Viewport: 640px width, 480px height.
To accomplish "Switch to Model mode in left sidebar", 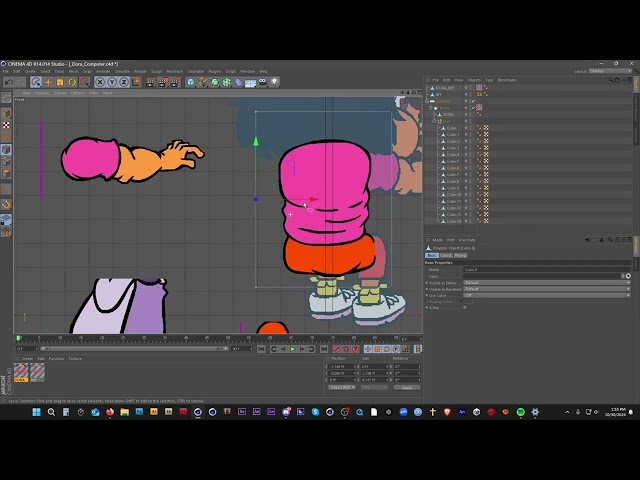I will [6, 113].
